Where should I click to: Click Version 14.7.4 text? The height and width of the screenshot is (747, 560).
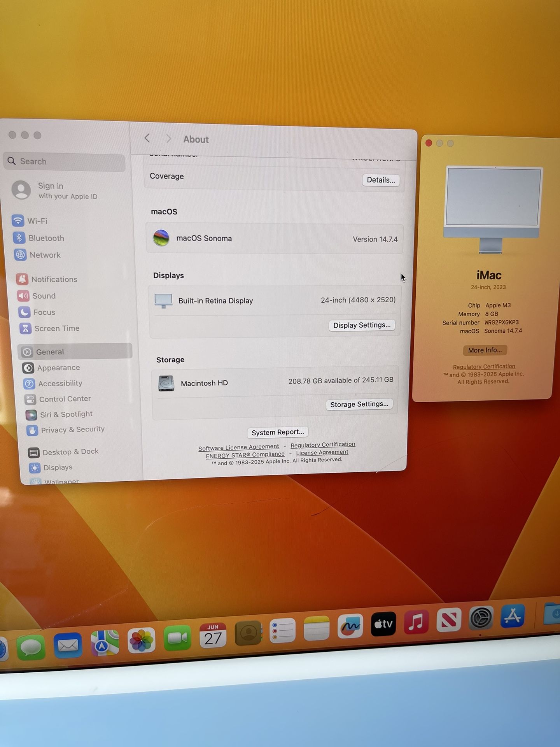pos(375,239)
